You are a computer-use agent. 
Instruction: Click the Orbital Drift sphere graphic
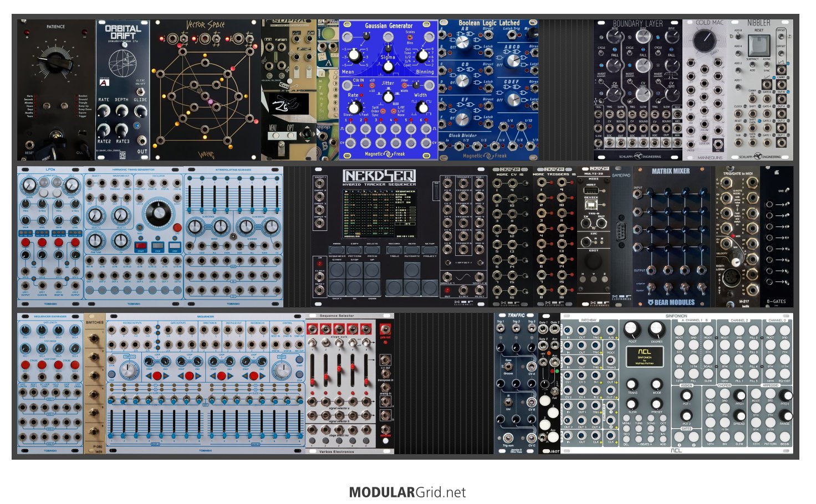123,63
